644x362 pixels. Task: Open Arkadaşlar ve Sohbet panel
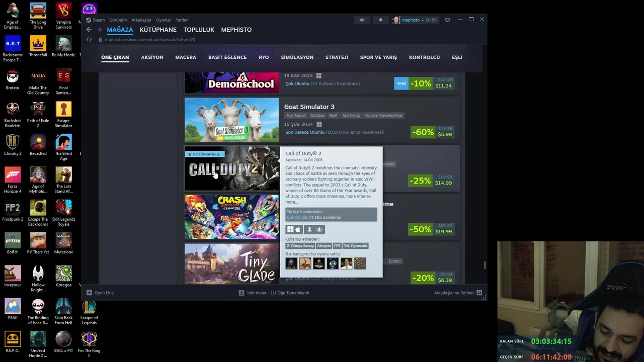pyautogui.click(x=458, y=293)
